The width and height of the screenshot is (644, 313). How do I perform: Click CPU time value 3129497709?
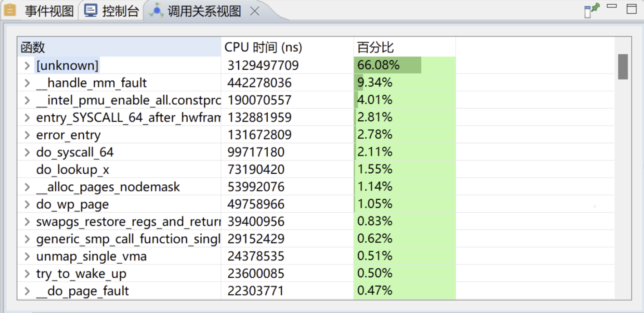(x=263, y=65)
